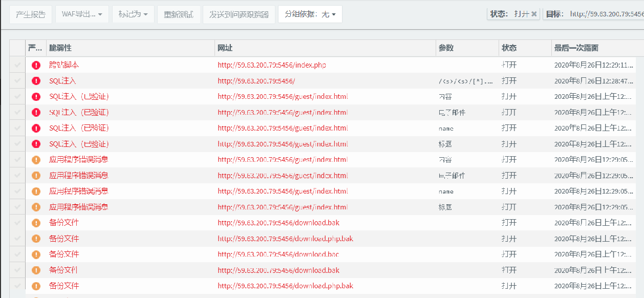Click 打开 status in 跨站脚本 row
644x298 pixels.
509,65
